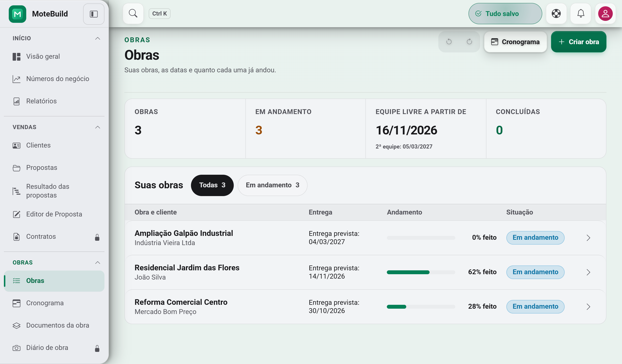The image size is (622, 364).
Task: Click Em andamento badge for Residencial Jardim
Action: 535,272
